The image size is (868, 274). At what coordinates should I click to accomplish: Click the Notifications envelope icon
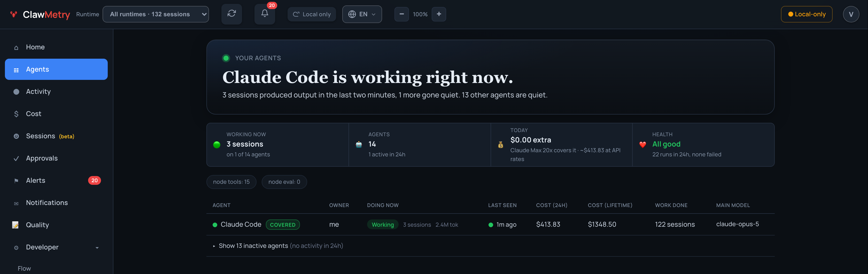[x=16, y=204]
